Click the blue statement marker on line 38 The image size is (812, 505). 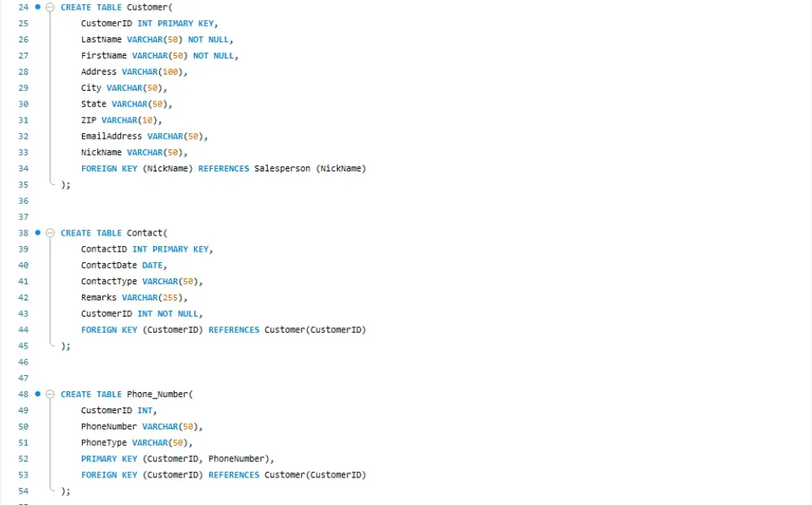[x=38, y=232]
